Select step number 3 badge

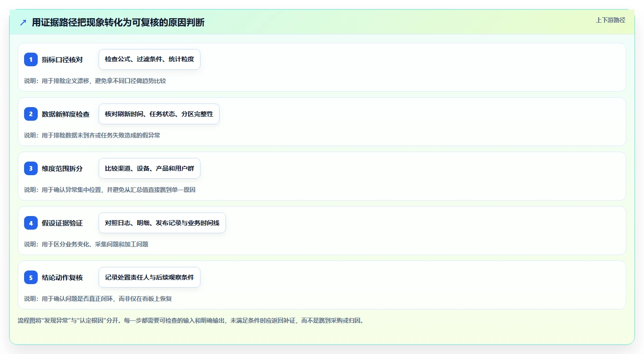[x=31, y=168]
